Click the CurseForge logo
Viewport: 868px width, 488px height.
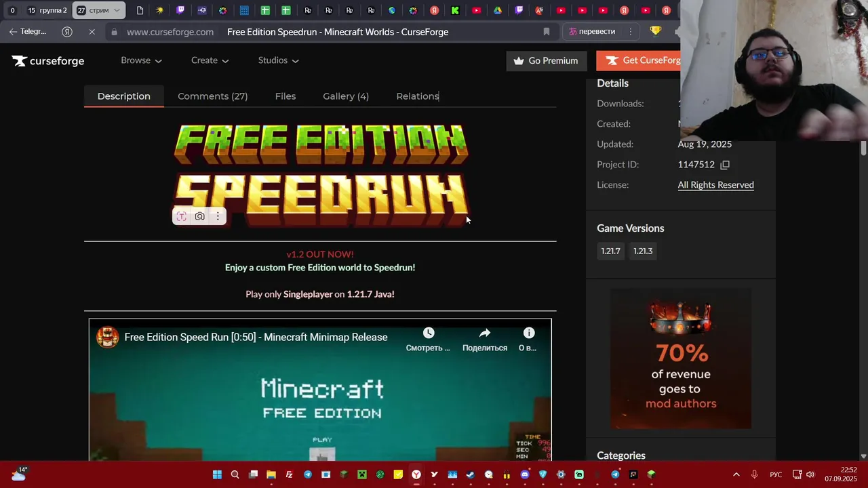click(x=48, y=61)
